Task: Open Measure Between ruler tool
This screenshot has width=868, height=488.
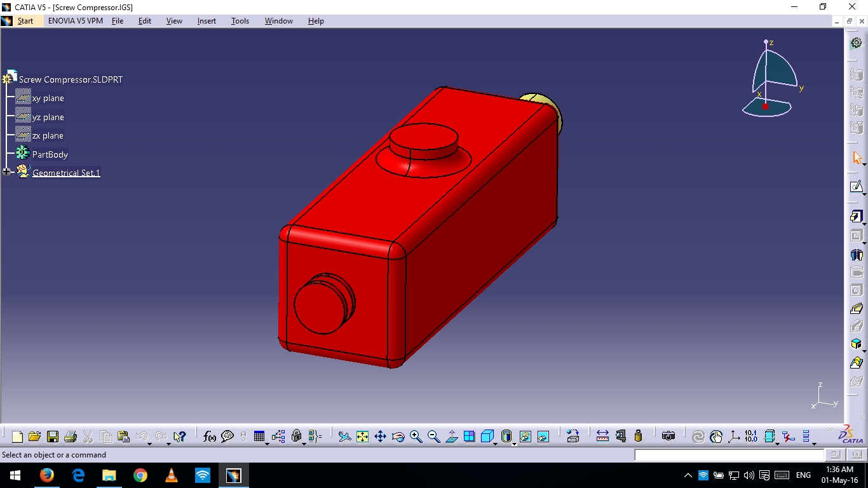Action: click(x=602, y=437)
